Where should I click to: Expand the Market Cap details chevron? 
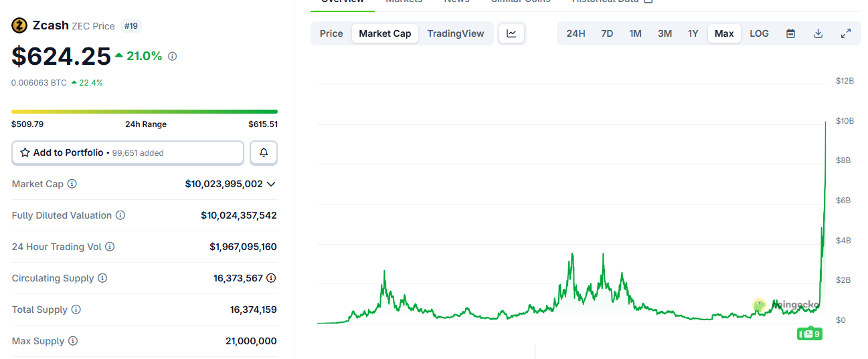(x=271, y=184)
